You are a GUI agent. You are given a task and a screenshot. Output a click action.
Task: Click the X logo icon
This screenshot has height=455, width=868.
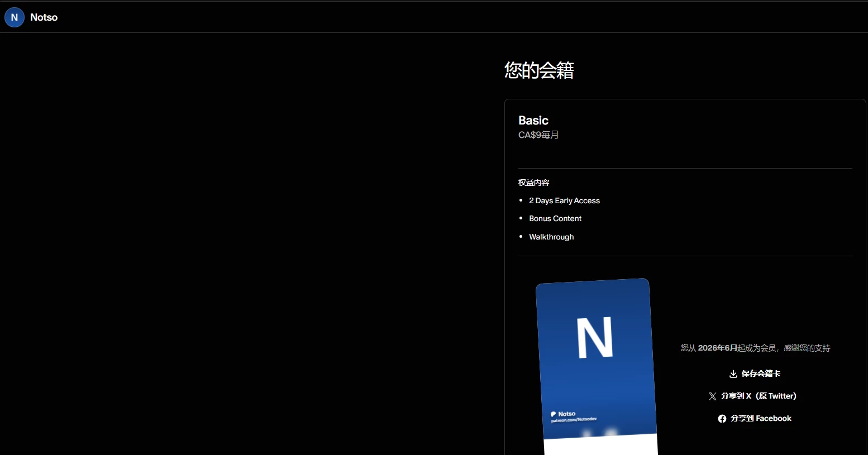[713, 396]
